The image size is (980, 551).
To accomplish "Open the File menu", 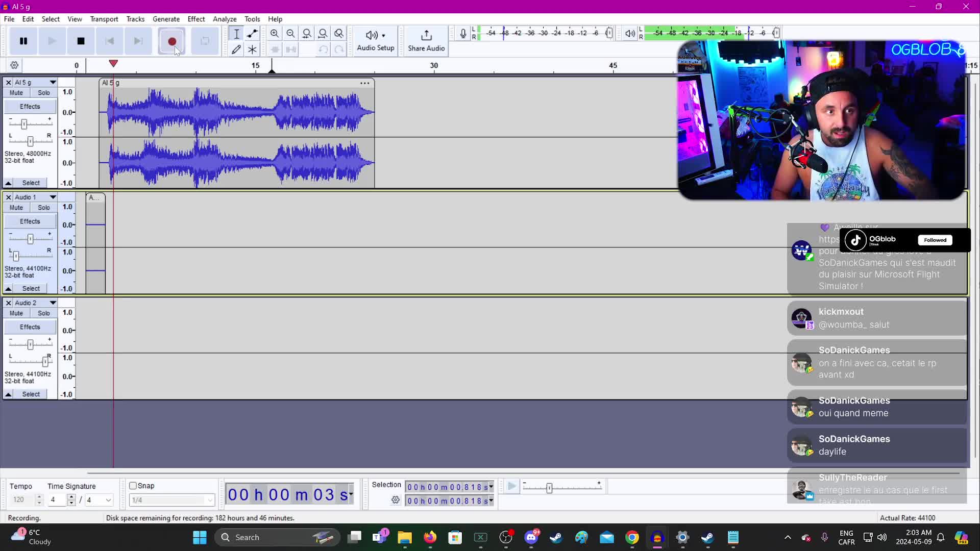I will point(9,19).
